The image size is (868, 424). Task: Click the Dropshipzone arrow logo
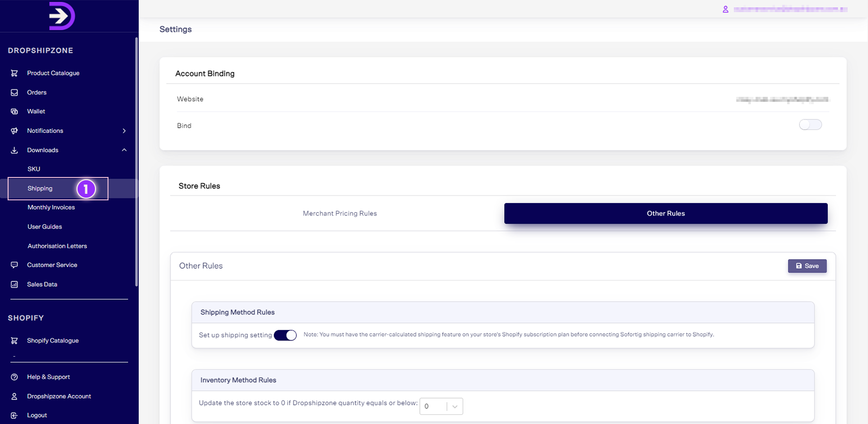(x=62, y=16)
